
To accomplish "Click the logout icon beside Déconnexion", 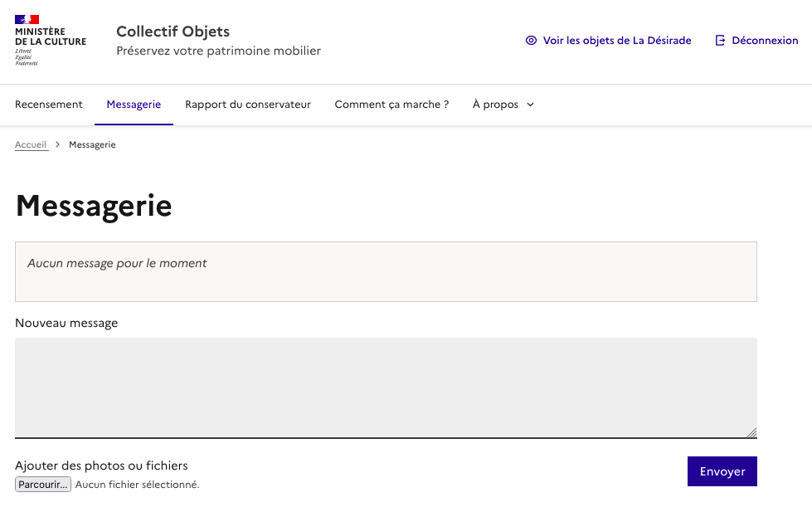I will [720, 41].
